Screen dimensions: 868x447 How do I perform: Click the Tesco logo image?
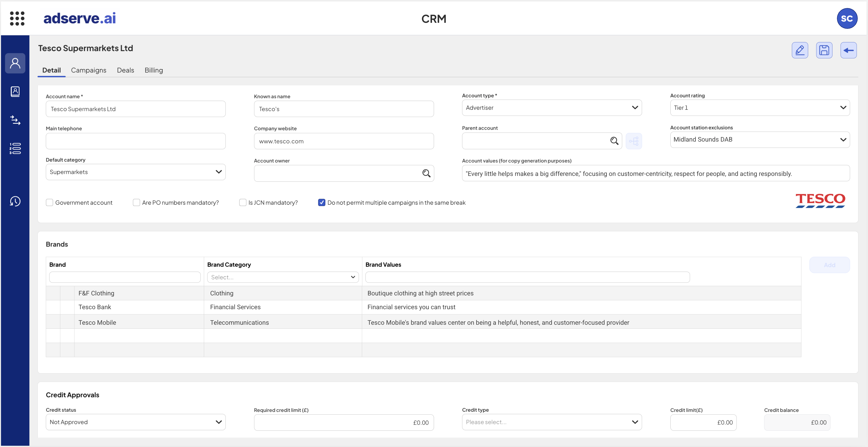820,201
